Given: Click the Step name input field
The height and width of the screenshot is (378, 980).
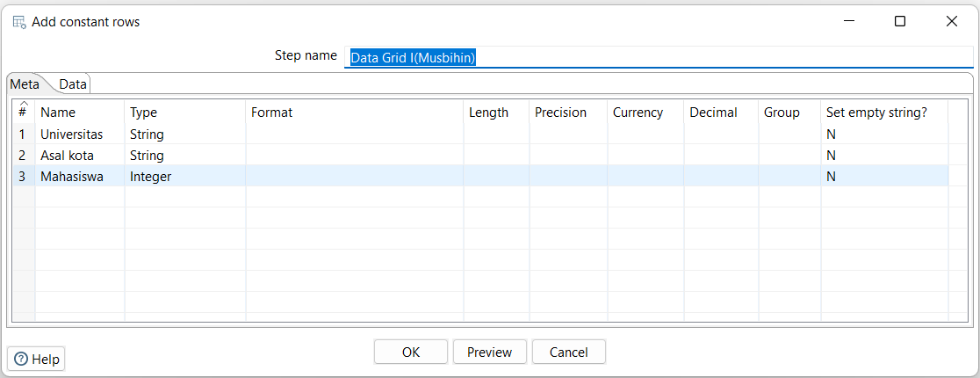Looking at the screenshot, I should tap(659, 57).
